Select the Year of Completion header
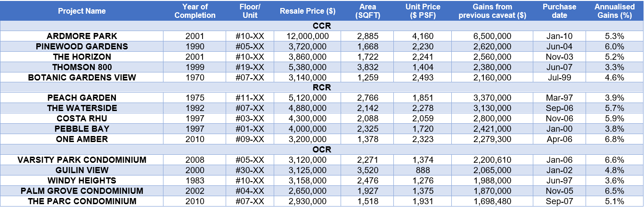The height and width of the screenshot is (207, 644). [195, 11]
